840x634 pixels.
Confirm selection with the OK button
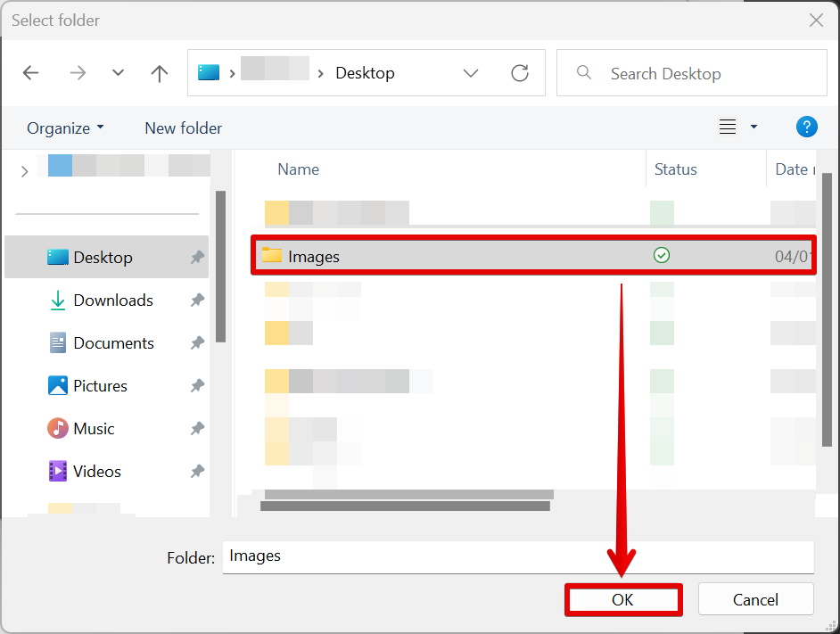point(623,600)
